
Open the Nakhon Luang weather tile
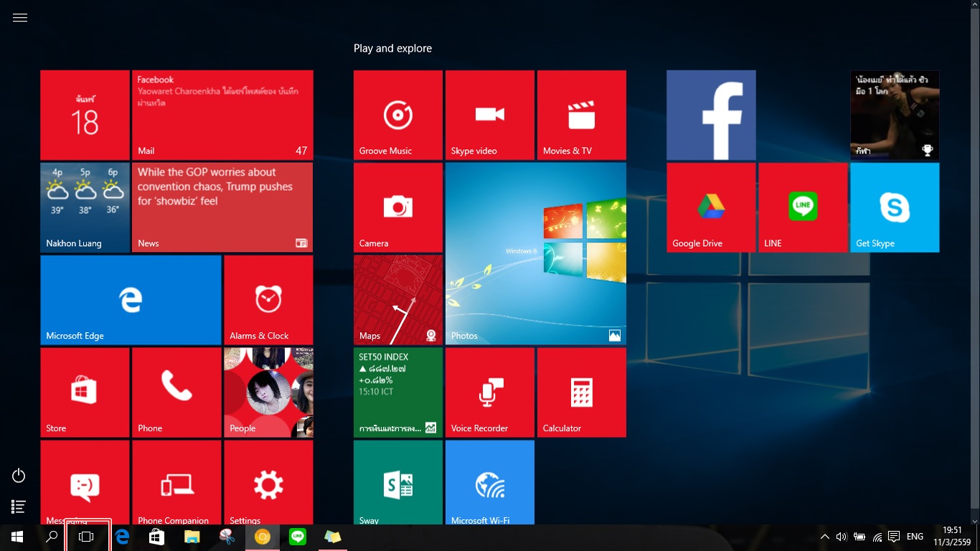(85, 207)
